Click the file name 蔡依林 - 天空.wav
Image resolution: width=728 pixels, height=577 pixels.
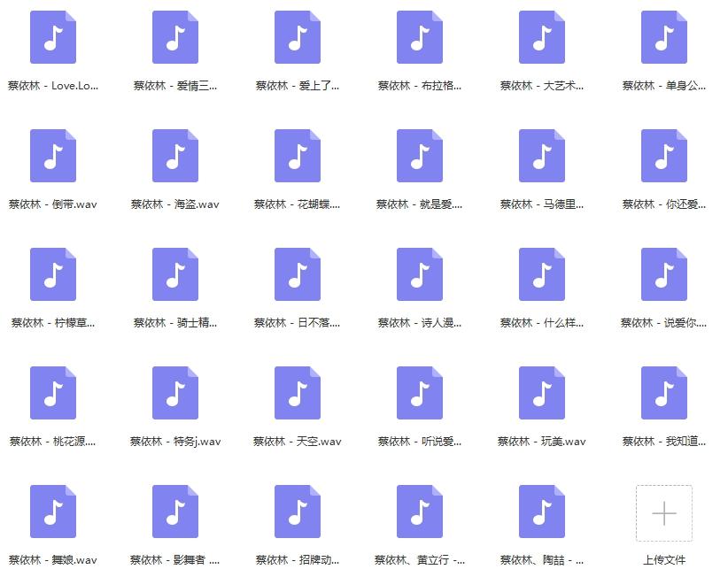click(x=298, y=442)
